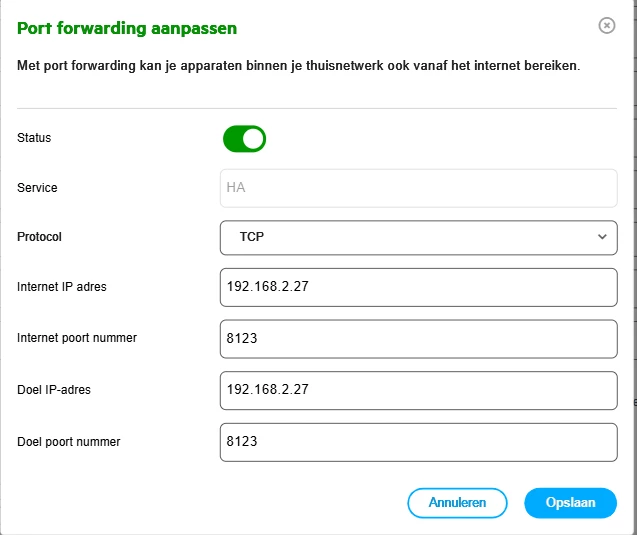
Task: Click the Service field showing HA
Action: tap(418, 188)
